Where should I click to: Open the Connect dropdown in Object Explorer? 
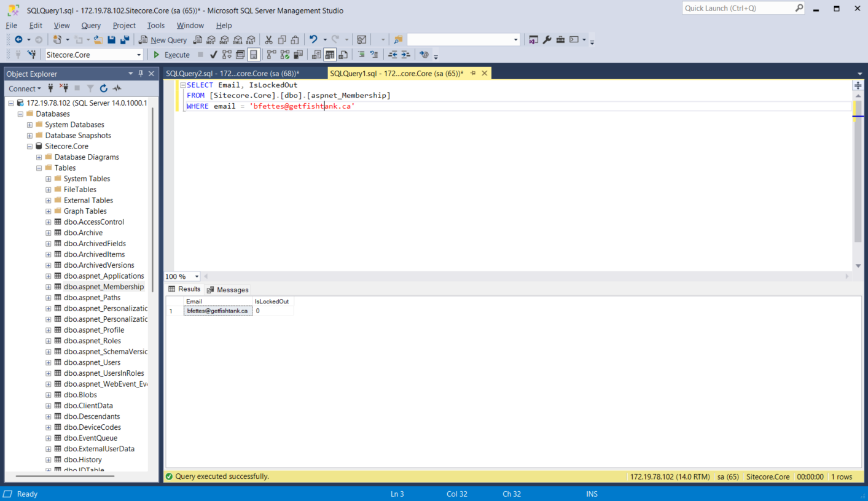[x=25, y=88]
